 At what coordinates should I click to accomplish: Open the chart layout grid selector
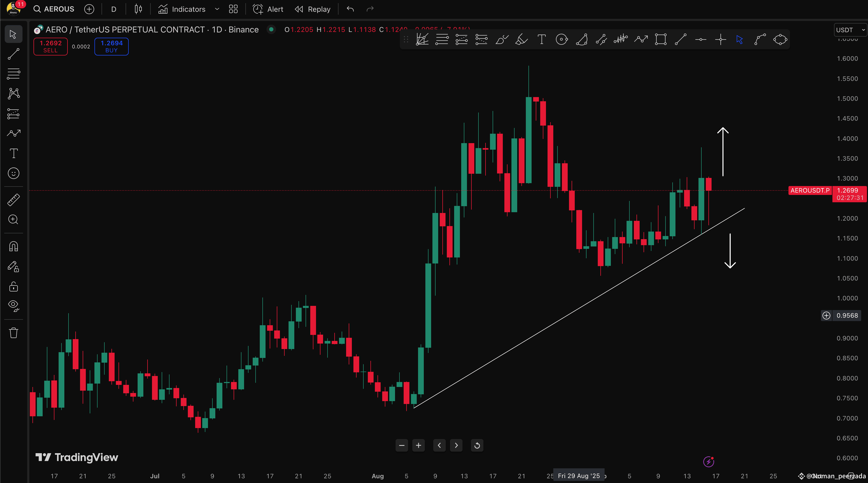233,9
